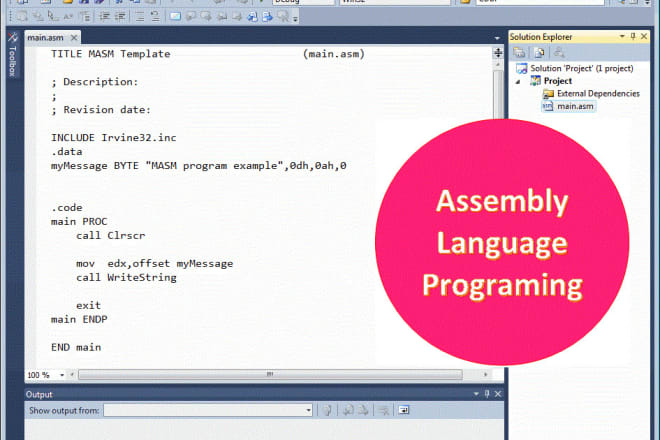Comment out the selected lines
Image resolution: width=660 pixels, height=440 pixels.
point(139,16)
